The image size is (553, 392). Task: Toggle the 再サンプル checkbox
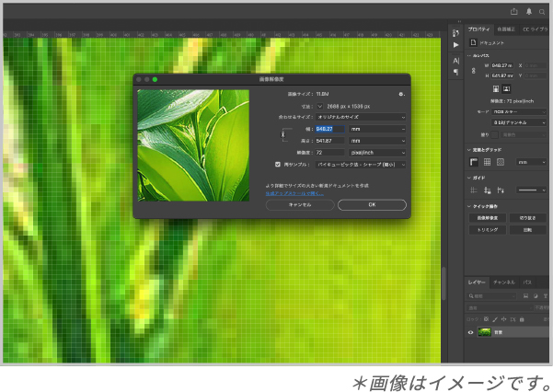[278, 164]
